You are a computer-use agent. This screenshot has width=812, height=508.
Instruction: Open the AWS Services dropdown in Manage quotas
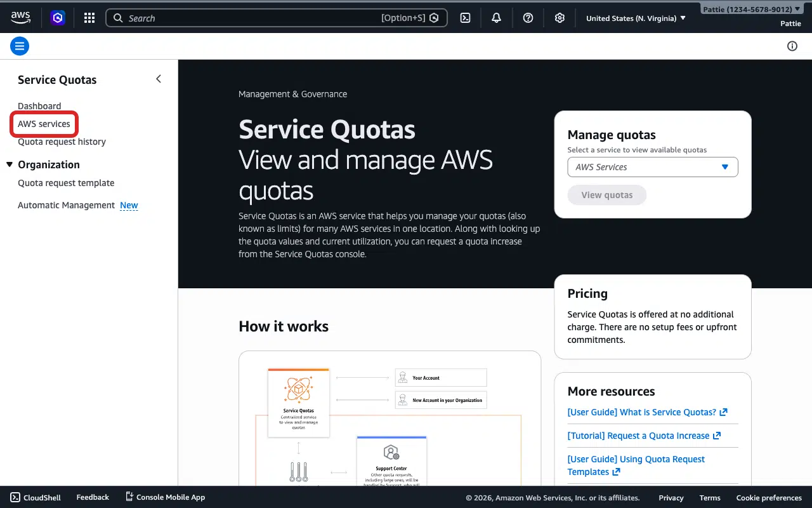(653, 167)
